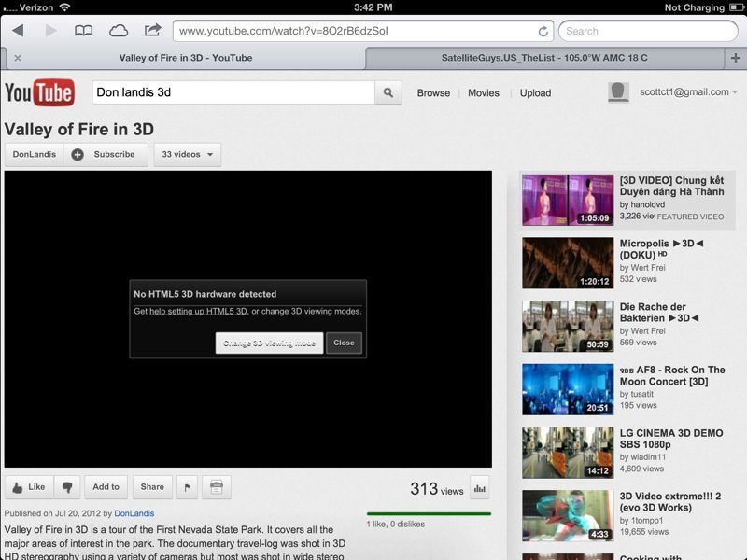
Task: Open Die Rache der Bakterien thumbnail
Action: pyautogui.click(x=568, y=326)
